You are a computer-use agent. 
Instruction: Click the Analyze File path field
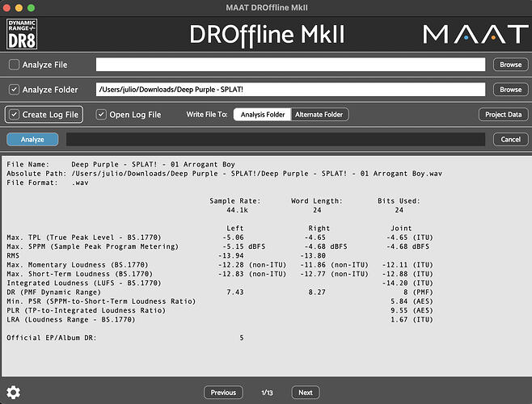tap(290, 65)
